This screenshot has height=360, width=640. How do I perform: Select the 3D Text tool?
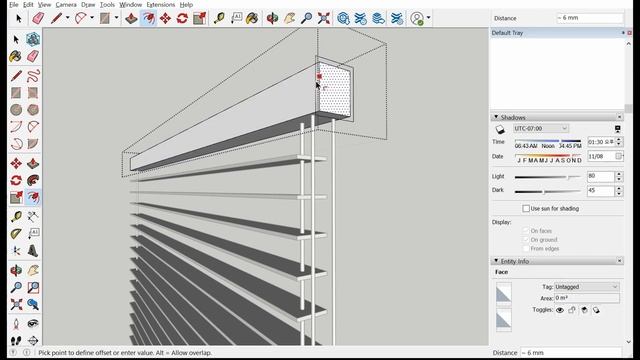click(x=33, y=251)
